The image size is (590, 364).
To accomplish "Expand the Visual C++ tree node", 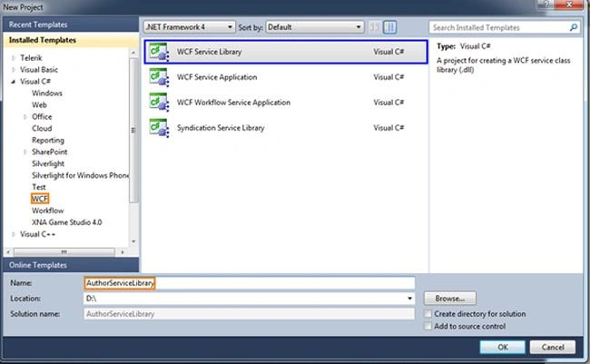I will click(14, 234).
